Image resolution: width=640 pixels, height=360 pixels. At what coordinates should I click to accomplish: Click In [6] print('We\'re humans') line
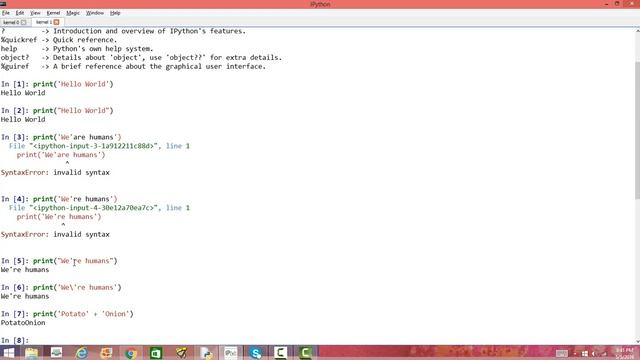coord(61,287)
